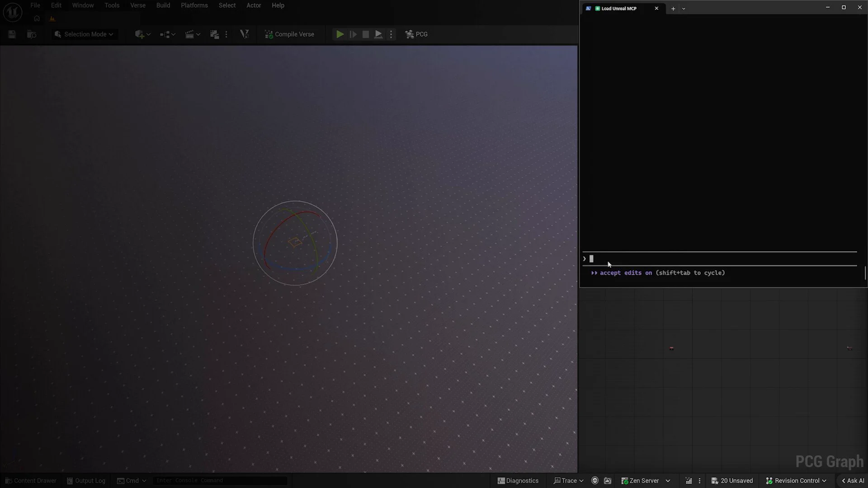Expand the blueprints dropdown arrow
868x488 pixels.
click(173, 34)
